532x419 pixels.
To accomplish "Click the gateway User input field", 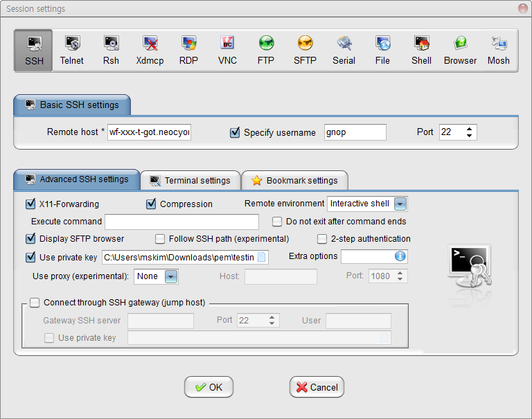I will click(358, 321).
